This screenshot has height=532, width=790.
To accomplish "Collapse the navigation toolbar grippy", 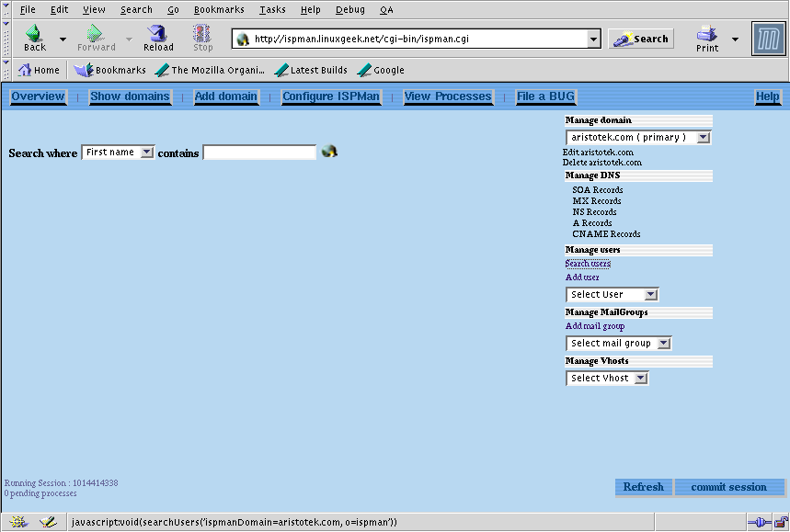I will pyautogui.click(x=6, y=39).
